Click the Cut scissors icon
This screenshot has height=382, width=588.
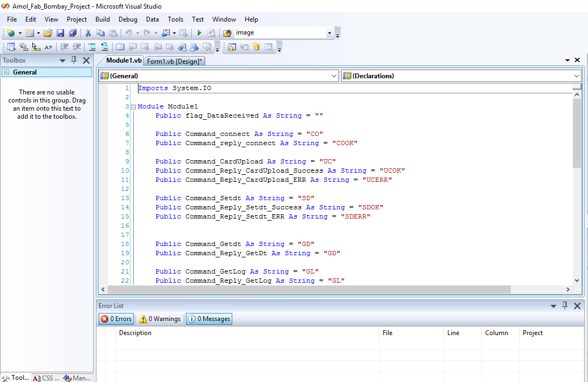click(x=88, y=33)
